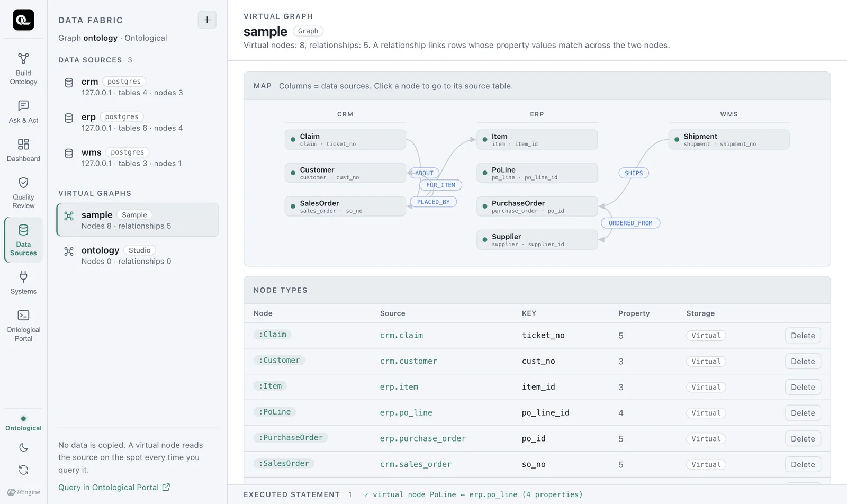The height and width of the screenshot is (504, 847).
Task: Open Quality Review
Action: (x=23, y=193)
